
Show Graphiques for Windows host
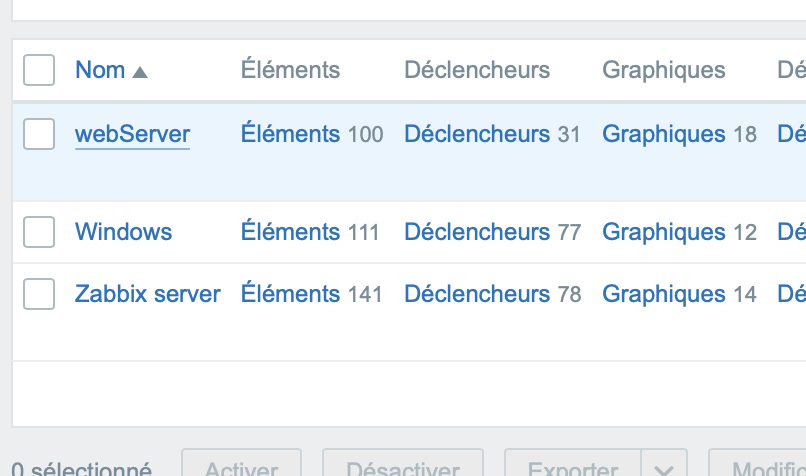663,232
